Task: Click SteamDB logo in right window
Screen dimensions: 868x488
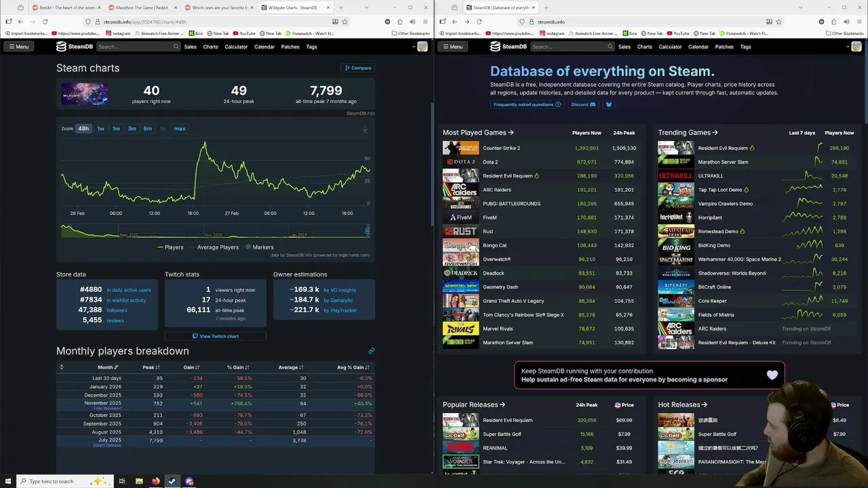Action: [x=509, y=47]
